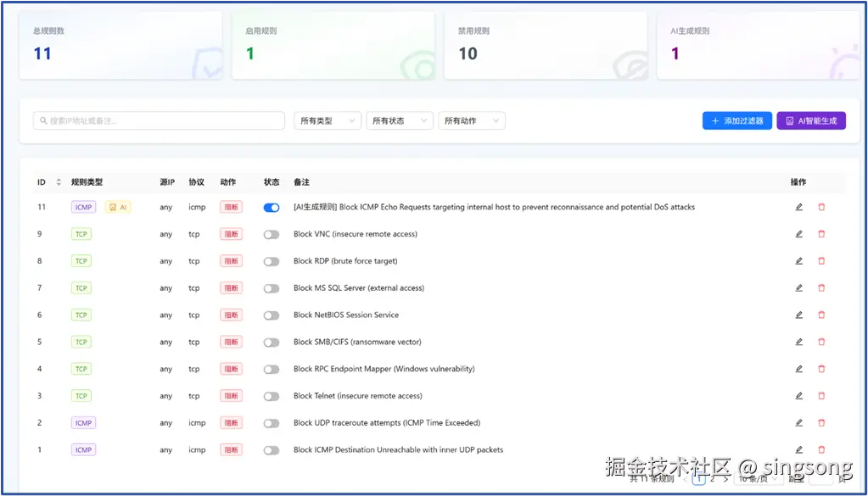Click the 状态 column header
868x496 pixels.
(x=272, y=182)
